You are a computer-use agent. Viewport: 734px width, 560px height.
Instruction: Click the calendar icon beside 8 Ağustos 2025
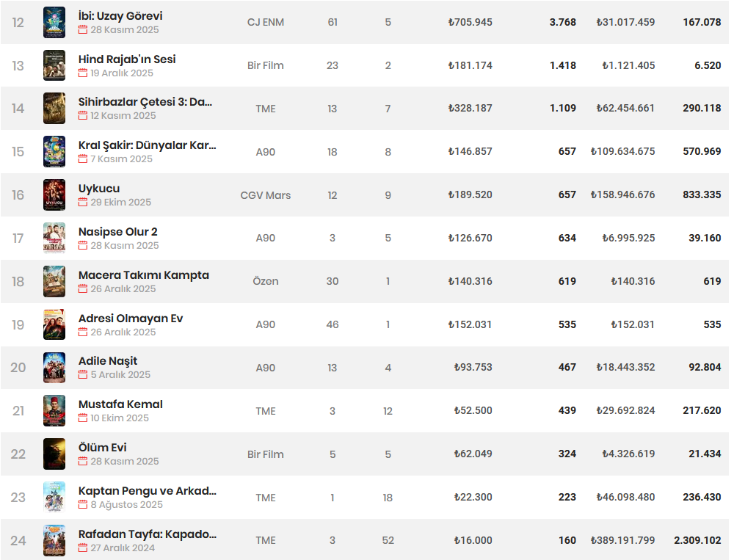[83, 504]
